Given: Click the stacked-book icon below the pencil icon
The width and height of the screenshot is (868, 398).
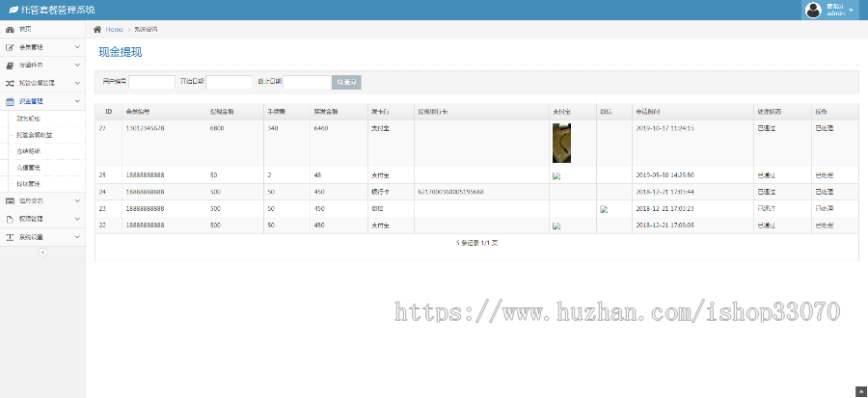Looking at the screenshot, I should (10, 66).
